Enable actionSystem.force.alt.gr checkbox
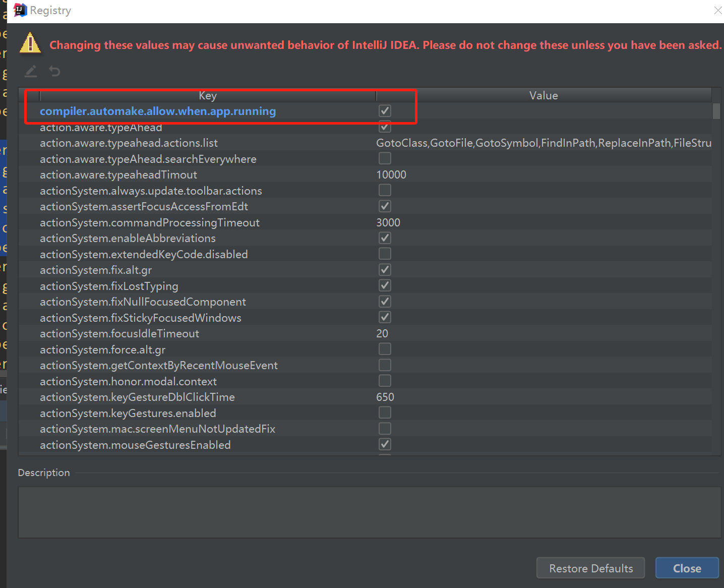Viewport: 724px width, 588px height. click(385, 349)
